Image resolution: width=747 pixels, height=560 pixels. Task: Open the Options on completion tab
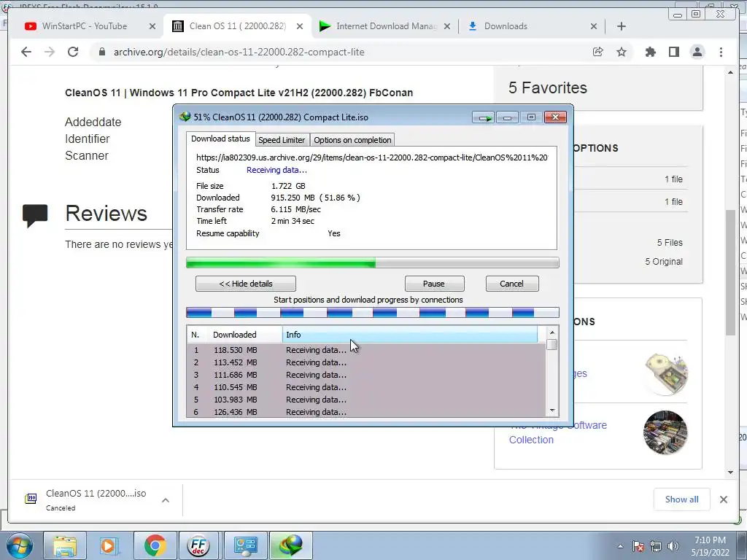[352, 140]
